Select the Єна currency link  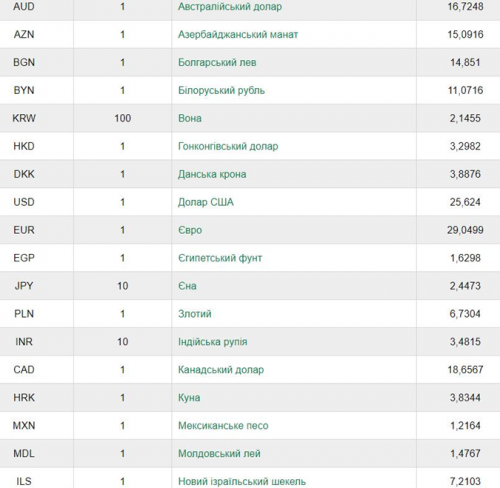187,286
